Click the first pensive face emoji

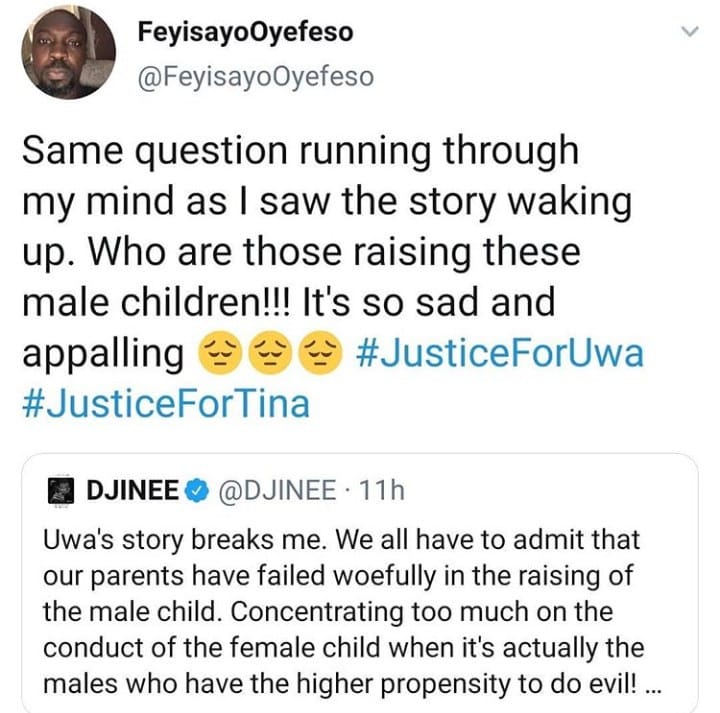[218, 355]
